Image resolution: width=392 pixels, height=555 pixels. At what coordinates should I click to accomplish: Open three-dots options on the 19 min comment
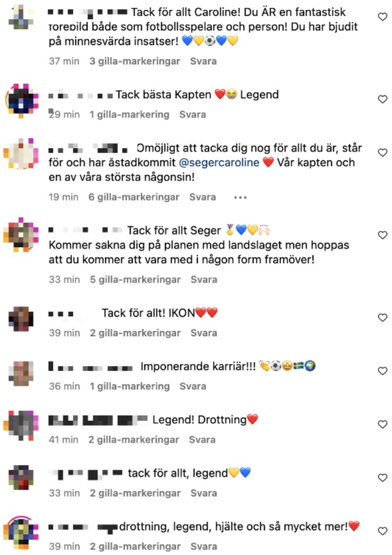click(240, 198)
